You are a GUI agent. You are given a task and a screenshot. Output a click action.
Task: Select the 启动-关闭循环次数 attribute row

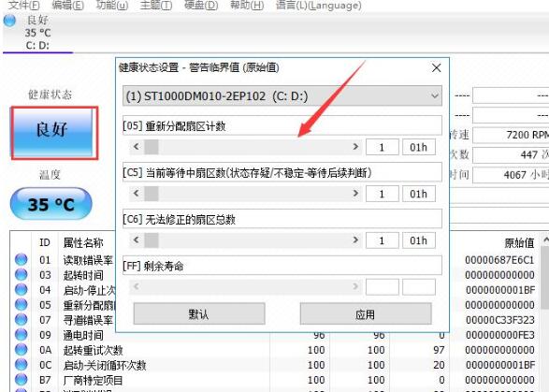pos(275,365)
